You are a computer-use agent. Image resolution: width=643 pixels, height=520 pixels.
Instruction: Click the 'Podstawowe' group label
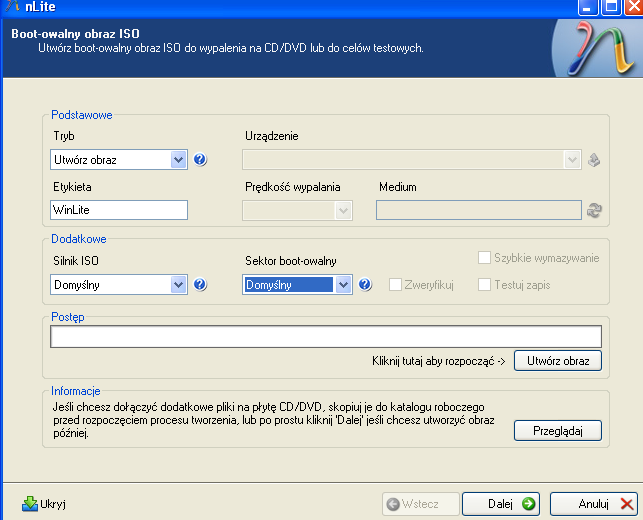(x=82, y=115)
